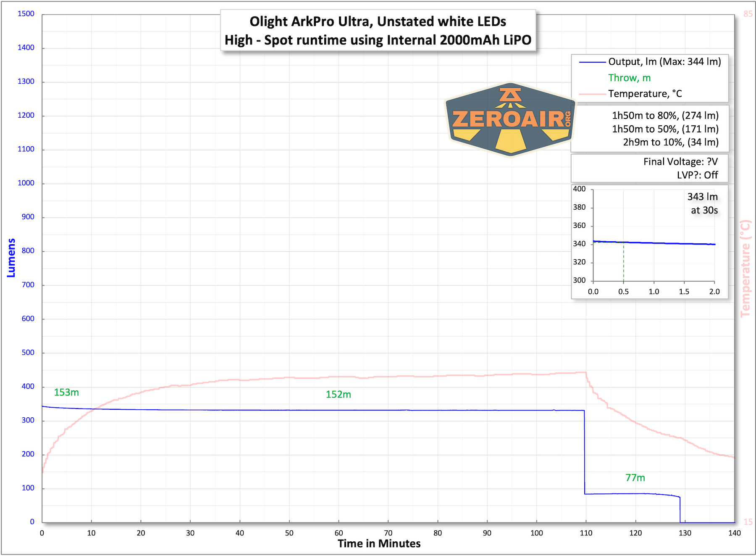Click the 110 tick label on time axis
Screen dimensions: 756x556
coord(586,533)
